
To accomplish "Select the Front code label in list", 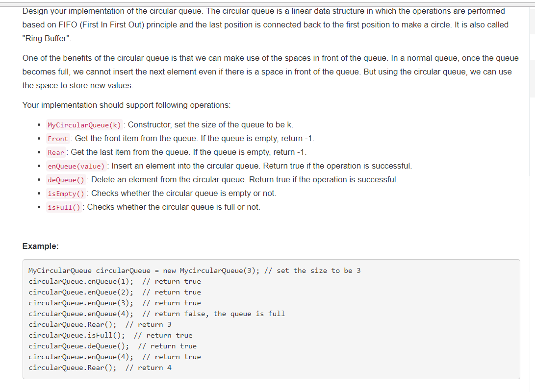I will tap(58, 139).
